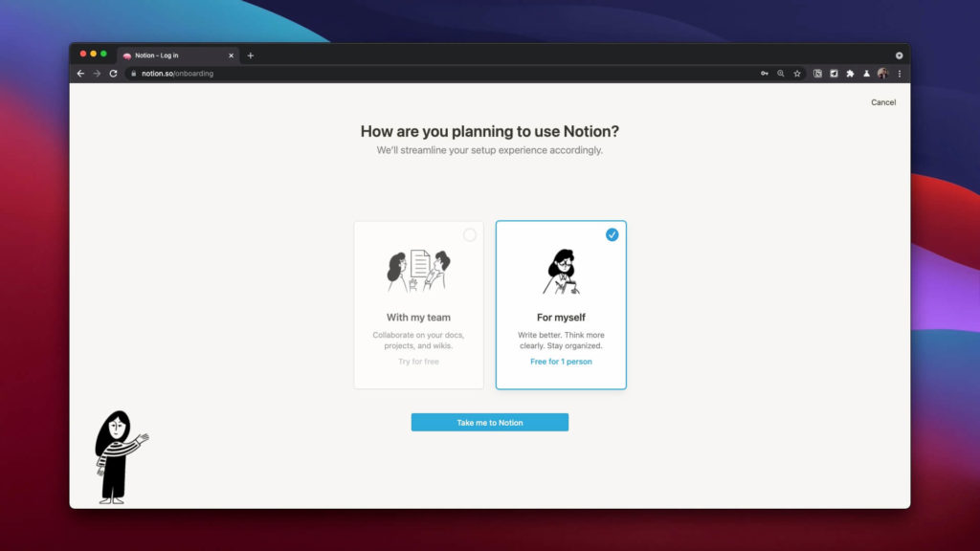Select the With my team radio circle
The image size is (980, 551).
[x=469, y=235]
